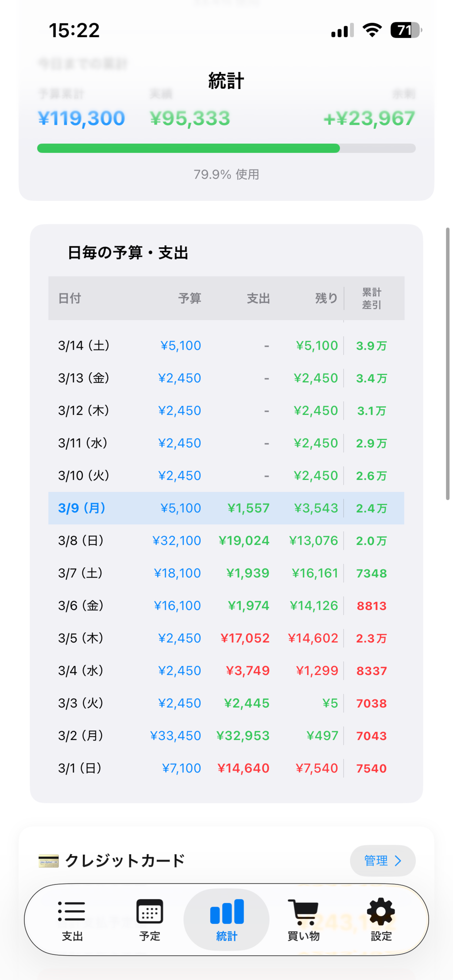The width and height of the screenshot is (453, 980).
Task: Tap the 3.9万 cumulative value
Action: point(372,346)
